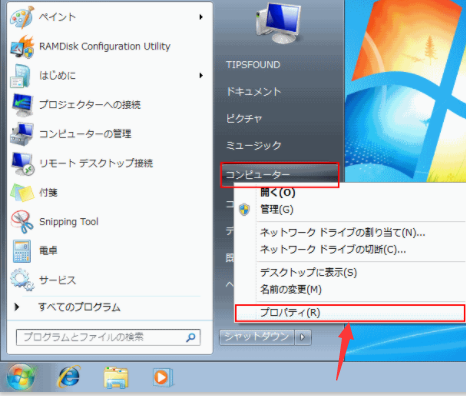This screenshot has height=396, width=466.
Task: Click the リモート デスクトップ接続 label
Action: tap(96, 163)
